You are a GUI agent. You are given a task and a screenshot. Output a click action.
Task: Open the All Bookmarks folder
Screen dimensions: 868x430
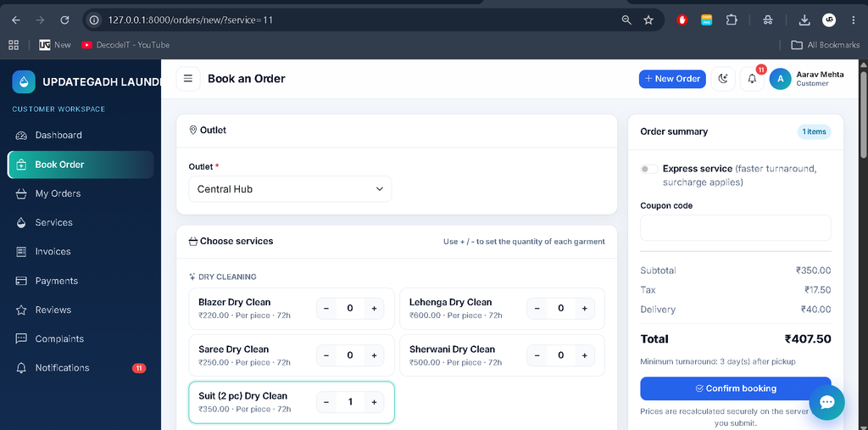(x=826, y=45)
